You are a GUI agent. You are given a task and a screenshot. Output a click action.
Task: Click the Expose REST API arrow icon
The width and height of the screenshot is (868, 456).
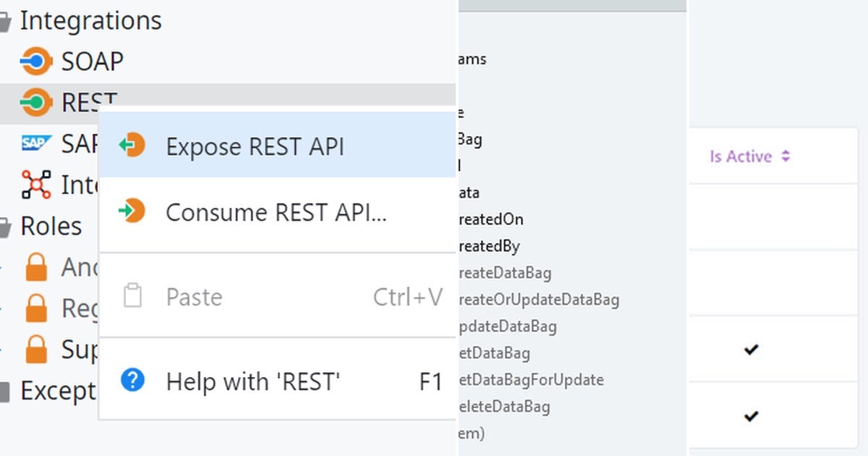pyautogui.click(x=132, y=146)
